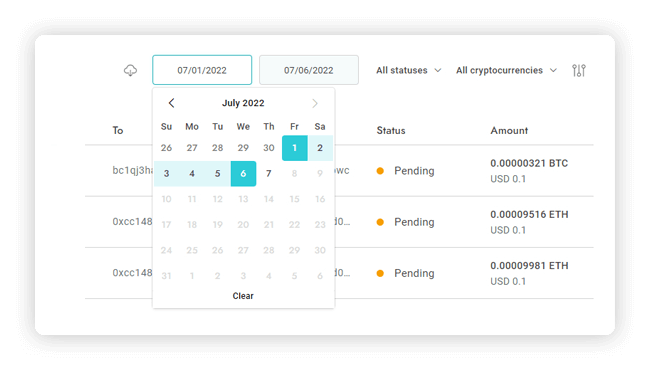Select July 7 in the calendar
This screenshot has height=370, width=650.
(x=269, y=174)
